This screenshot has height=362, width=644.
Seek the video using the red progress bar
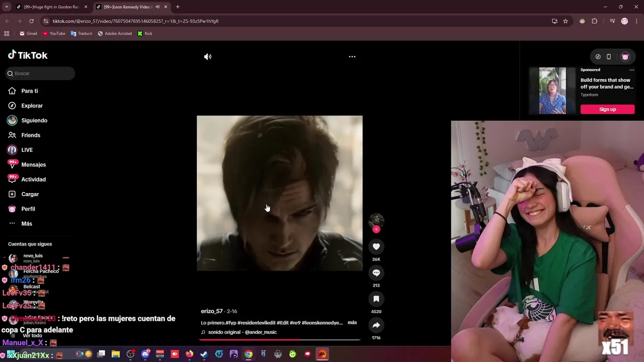[x=280, y=340]
